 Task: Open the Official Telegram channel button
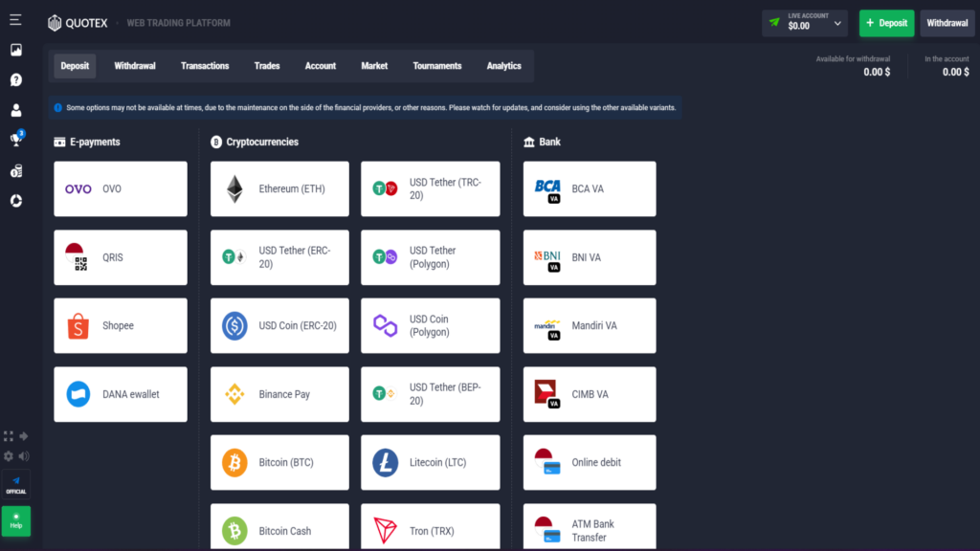click(x=16, y=485)
